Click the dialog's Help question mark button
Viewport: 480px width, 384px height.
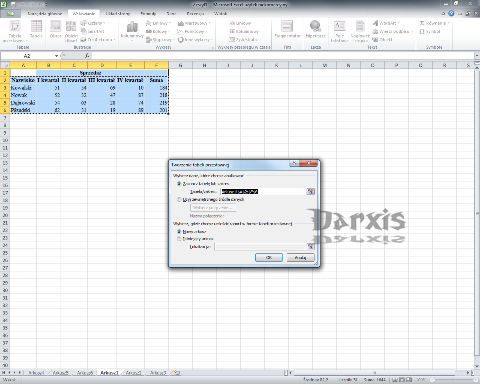(294, 163)
